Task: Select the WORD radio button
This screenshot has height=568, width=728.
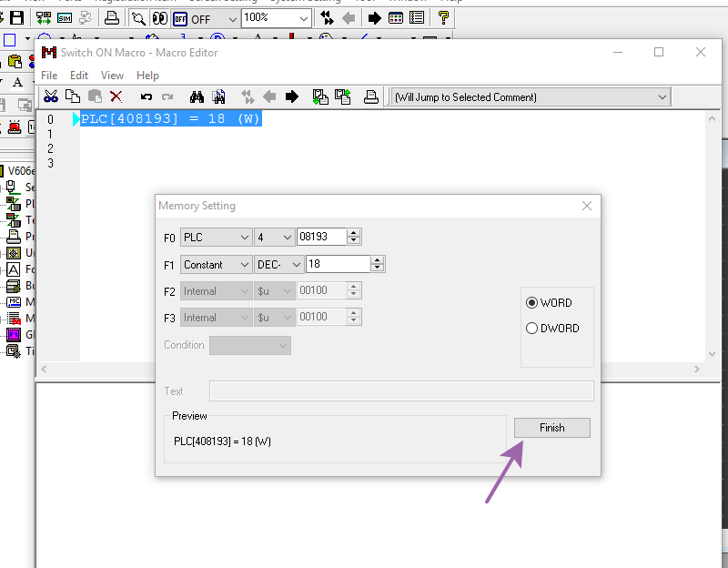Action: tap(532, 303)
